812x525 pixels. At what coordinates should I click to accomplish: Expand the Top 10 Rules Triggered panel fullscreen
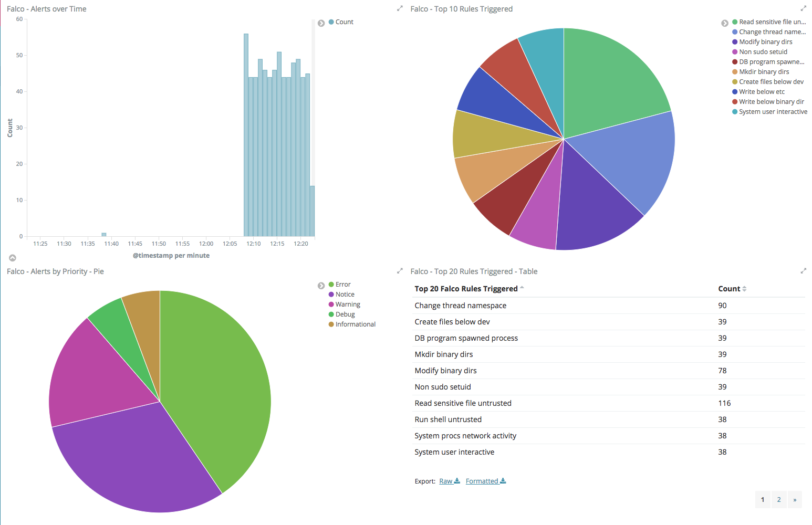click(803, 8)
